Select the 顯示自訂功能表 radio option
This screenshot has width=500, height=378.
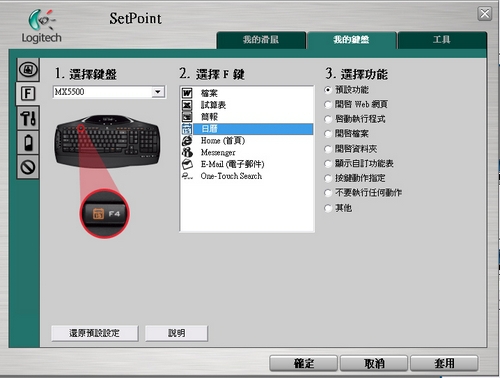328,164
